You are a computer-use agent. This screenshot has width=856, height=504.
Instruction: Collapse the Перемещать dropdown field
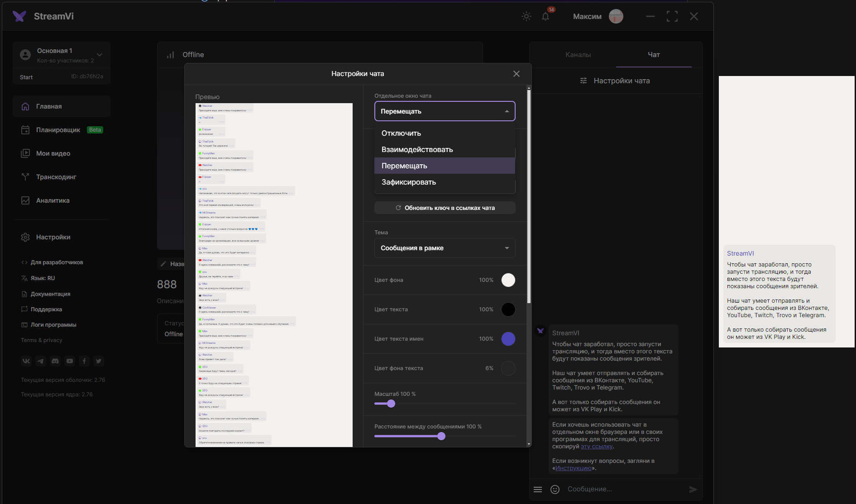click(445, 111)
